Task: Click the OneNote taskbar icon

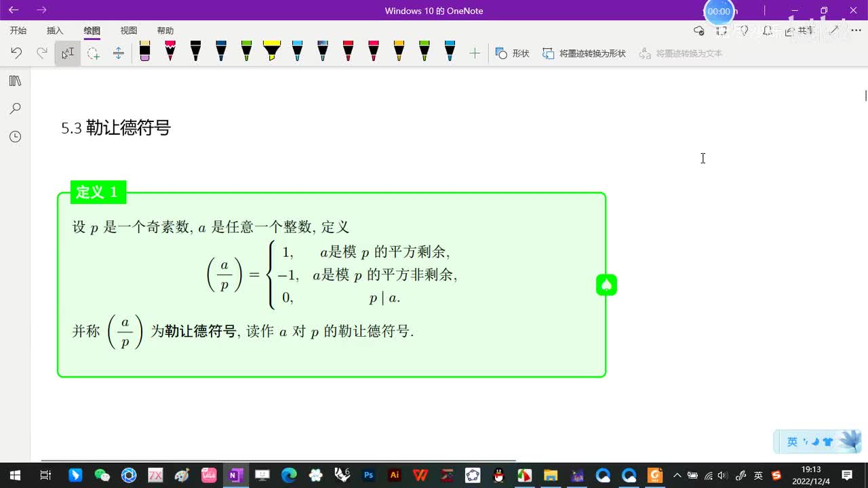Action: pyautogui.click(x=236, y=475)
